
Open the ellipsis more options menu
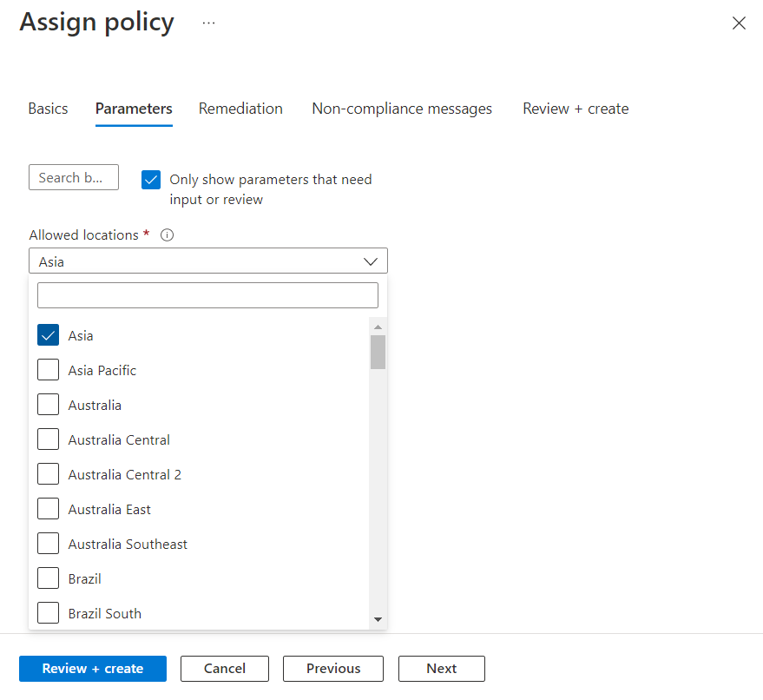point(208,23)
